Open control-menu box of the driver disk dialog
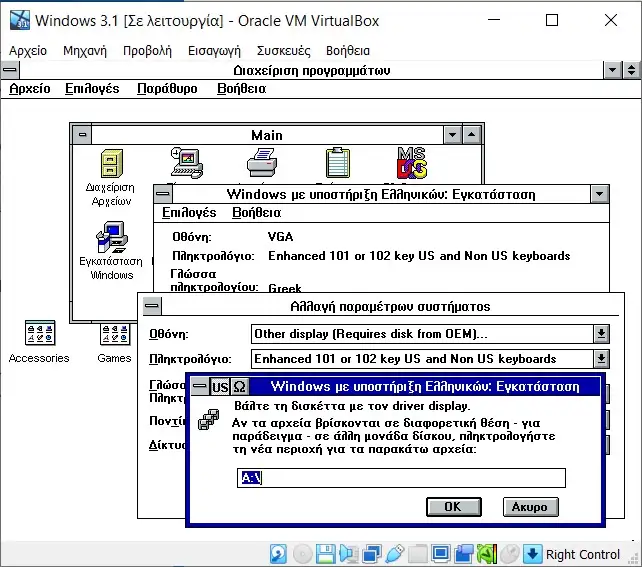The width and height of the screenshot is (642, 567). point(200,386)
